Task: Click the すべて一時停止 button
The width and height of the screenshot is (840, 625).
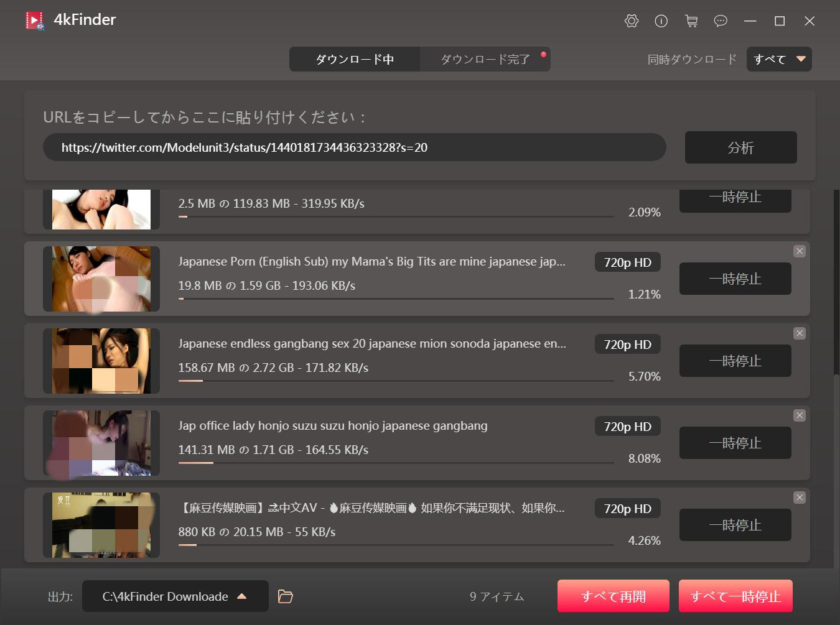Action: (735, 596)
